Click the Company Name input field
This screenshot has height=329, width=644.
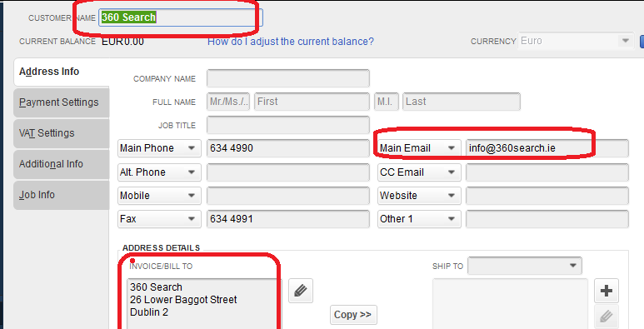point(288,78)
